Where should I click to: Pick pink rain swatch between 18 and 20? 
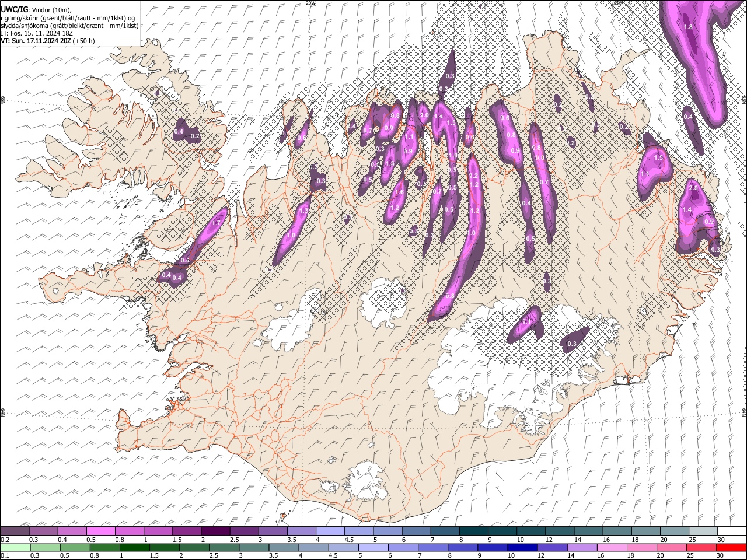click(642, 547)
